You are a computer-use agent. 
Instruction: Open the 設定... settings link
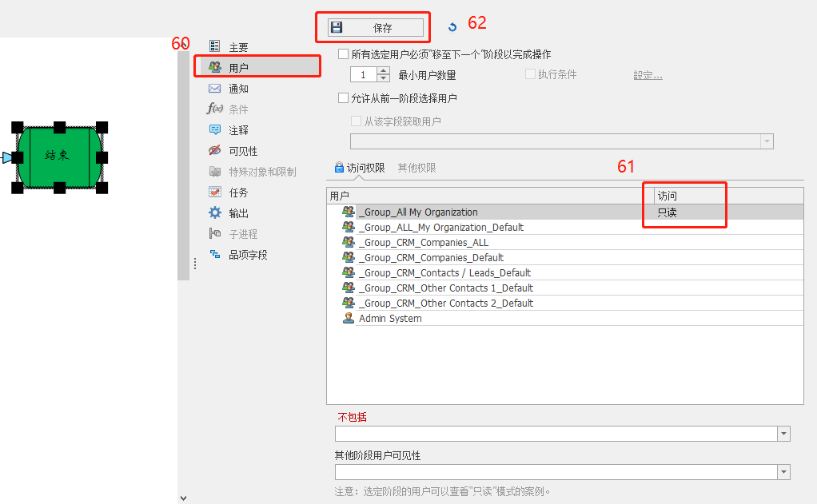pyautogui.click(x=646, y=73)
